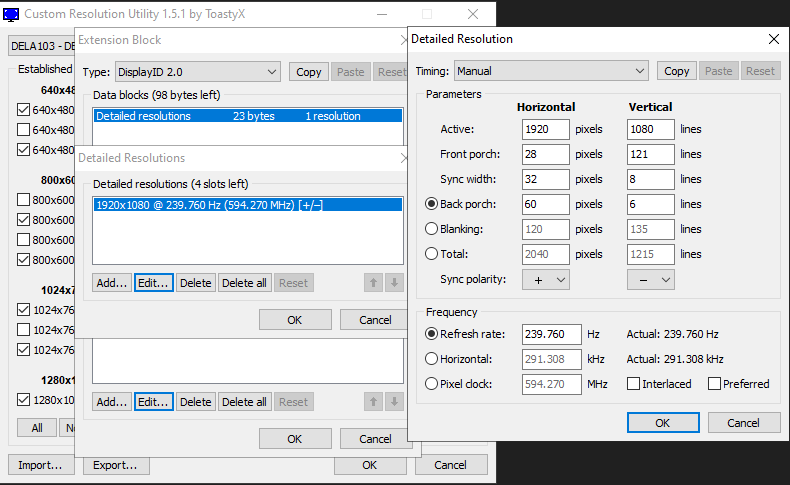Select the Back porch radio button
The width and height of the screenshot is (790, 485).
(x=431, y=204)
